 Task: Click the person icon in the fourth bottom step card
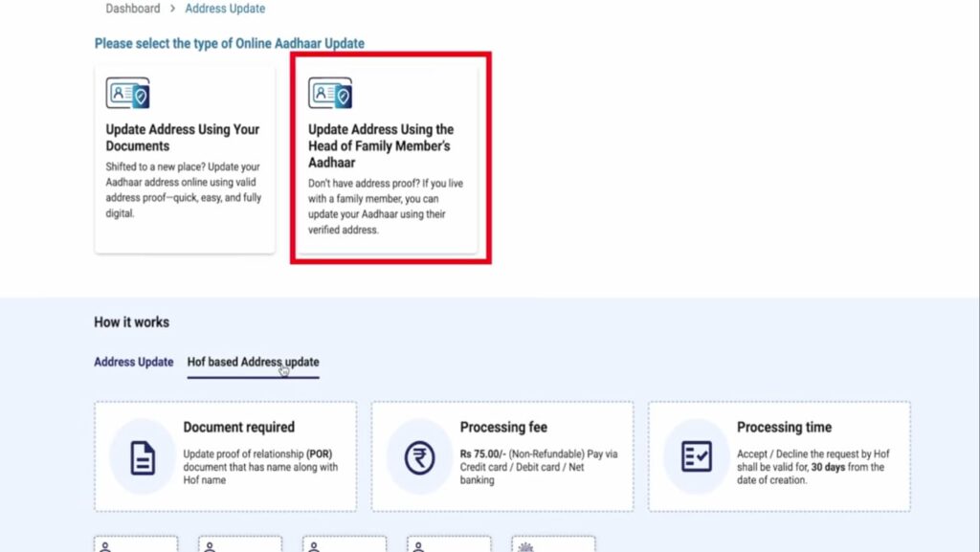(x=417, y=546)
